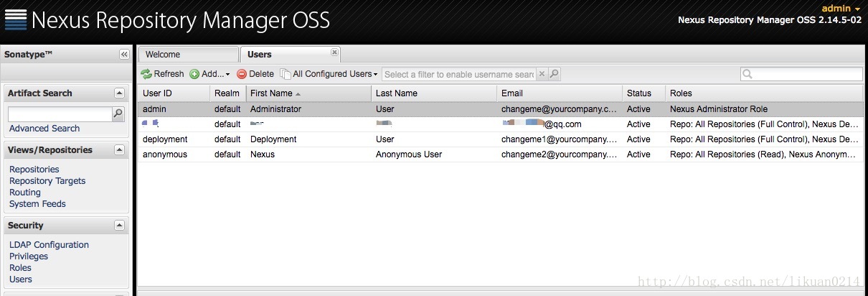Image resolution: width=868 pixels, height=296 pixels.
Task: Sort by Roles column header
Action: (x=764, y=93)
